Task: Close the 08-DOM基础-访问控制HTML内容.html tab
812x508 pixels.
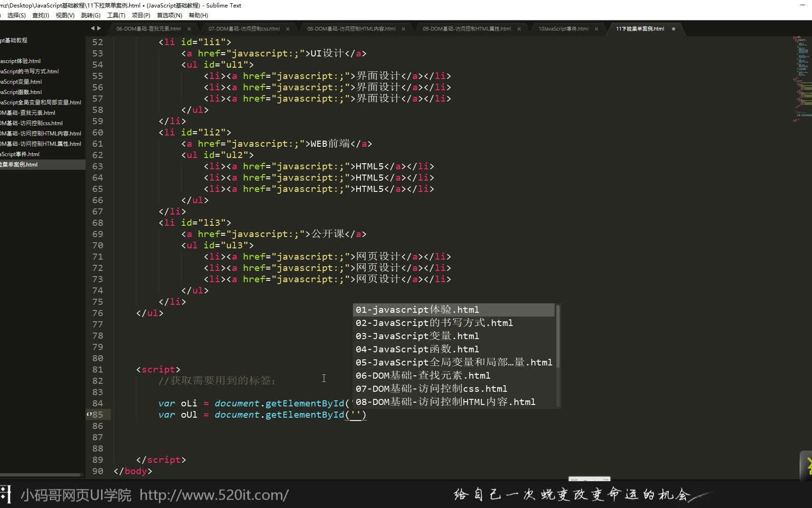Action: click(403, 29)
